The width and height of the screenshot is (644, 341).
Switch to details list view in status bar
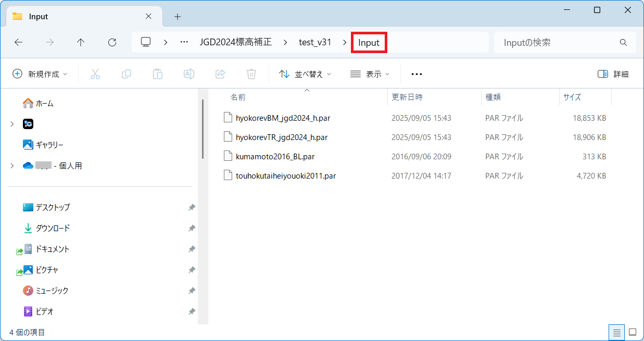pyautogui.click(x=617, y=332)
